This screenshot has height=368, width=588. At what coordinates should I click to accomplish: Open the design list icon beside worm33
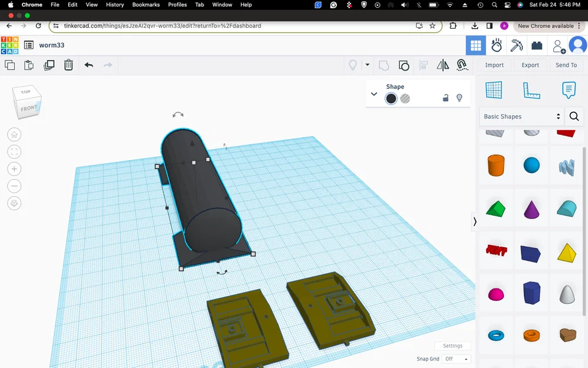29,45
